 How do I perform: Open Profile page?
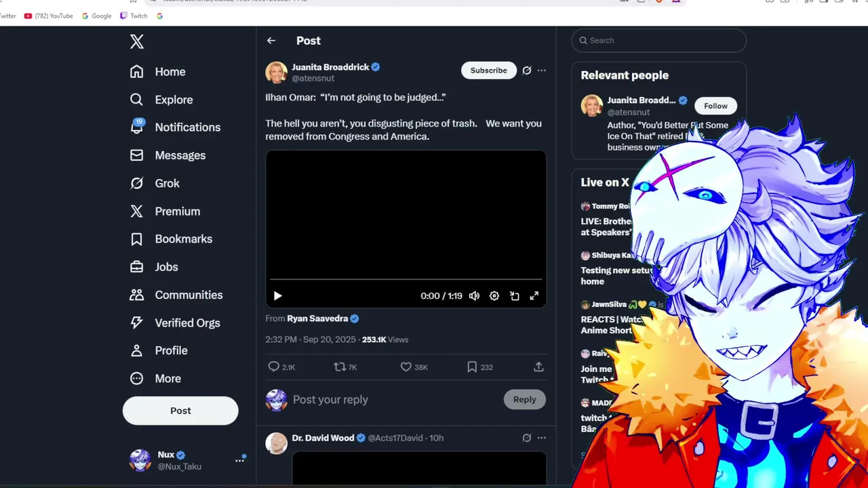click(158, 350)
